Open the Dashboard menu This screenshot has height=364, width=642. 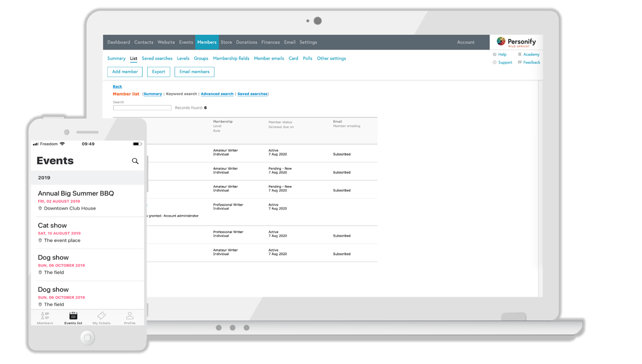point(119,42)
